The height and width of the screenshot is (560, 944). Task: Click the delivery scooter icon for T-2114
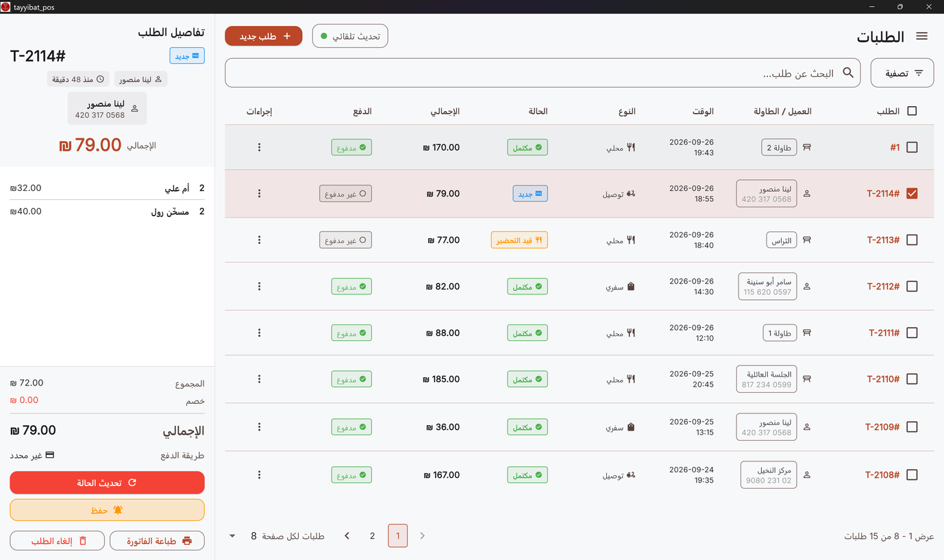[631, 194]
